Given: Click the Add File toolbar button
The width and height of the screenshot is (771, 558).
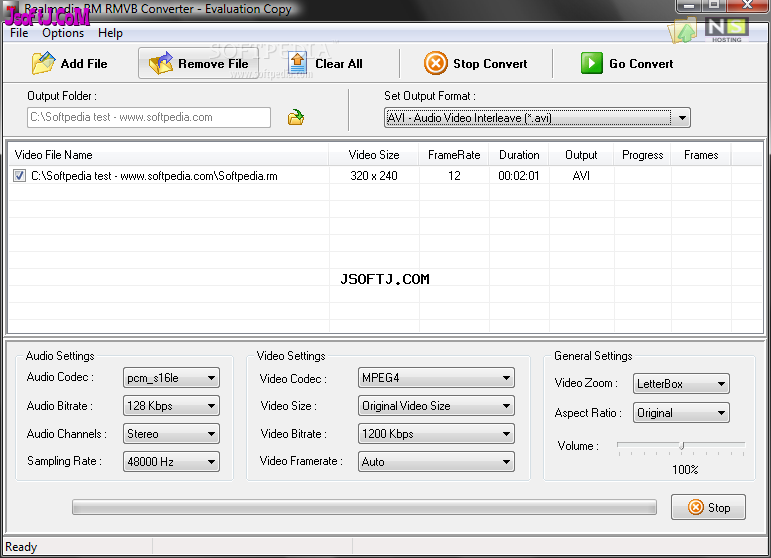Looking at the screenshot, I should [69, 63].
